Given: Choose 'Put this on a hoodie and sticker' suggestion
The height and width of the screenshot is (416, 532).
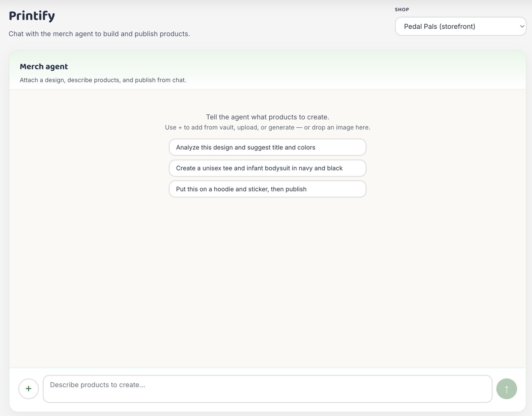Looking at the screenshot, I should tap(267, 189).
